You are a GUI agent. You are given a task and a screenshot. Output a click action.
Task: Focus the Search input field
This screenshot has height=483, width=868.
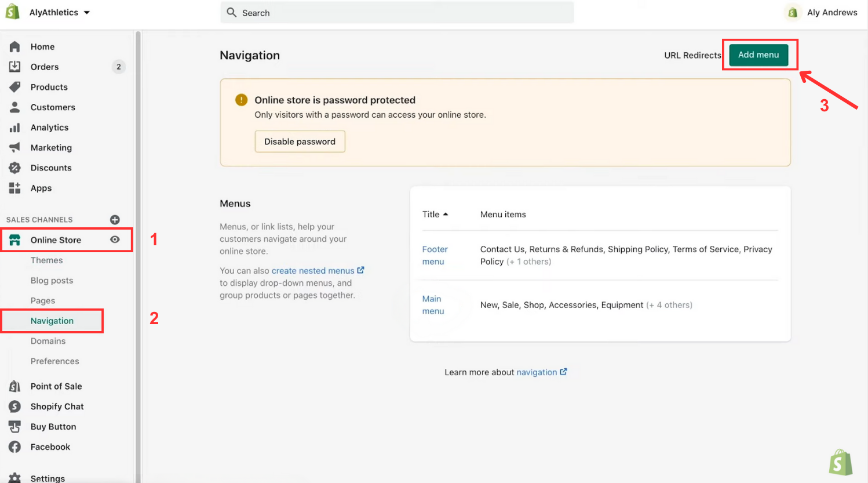397,12
